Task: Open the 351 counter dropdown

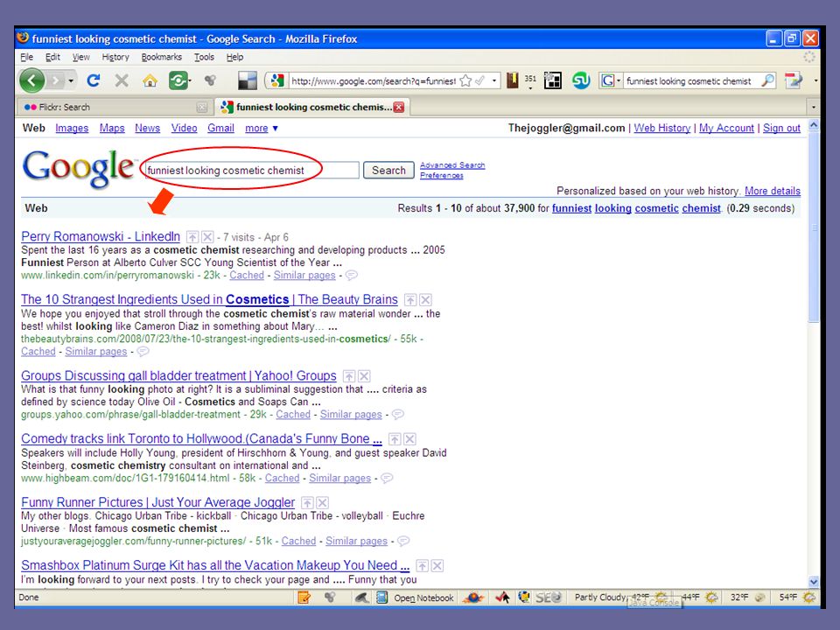Action: pos(530,80)
